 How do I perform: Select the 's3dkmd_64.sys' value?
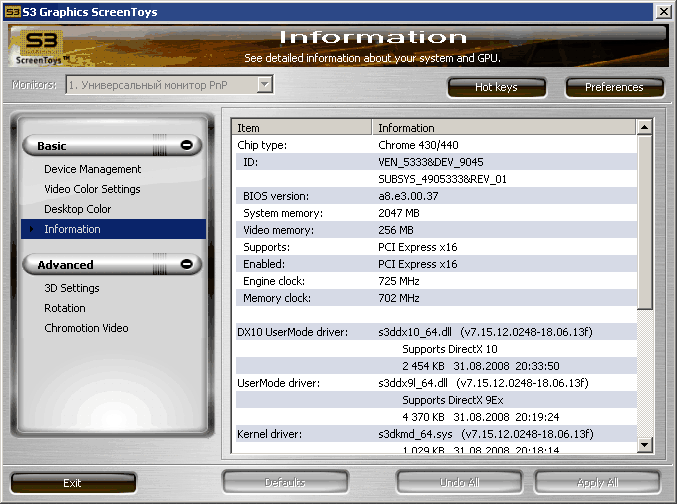415,434
